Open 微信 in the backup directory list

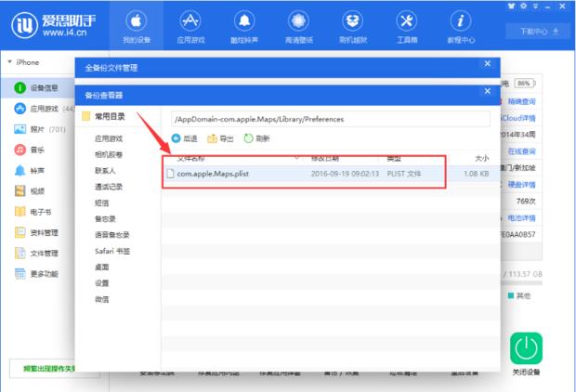click(102, 299)
